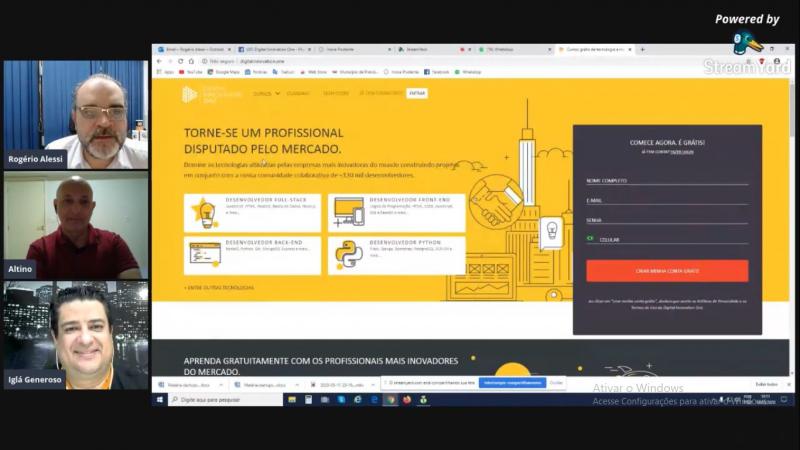
Task: Click the Entre outras tecnologias link
Action: (x=219, y=288)
